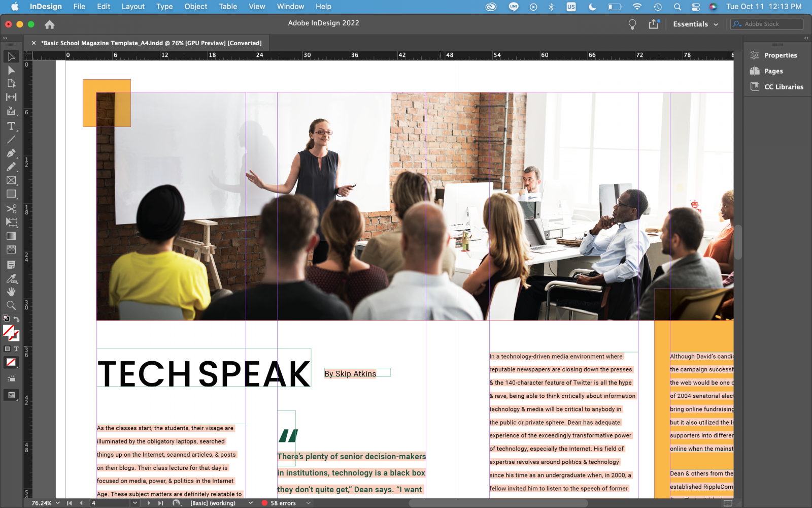
Task: Apply formatting to container toggle
Action: (7, 349)
